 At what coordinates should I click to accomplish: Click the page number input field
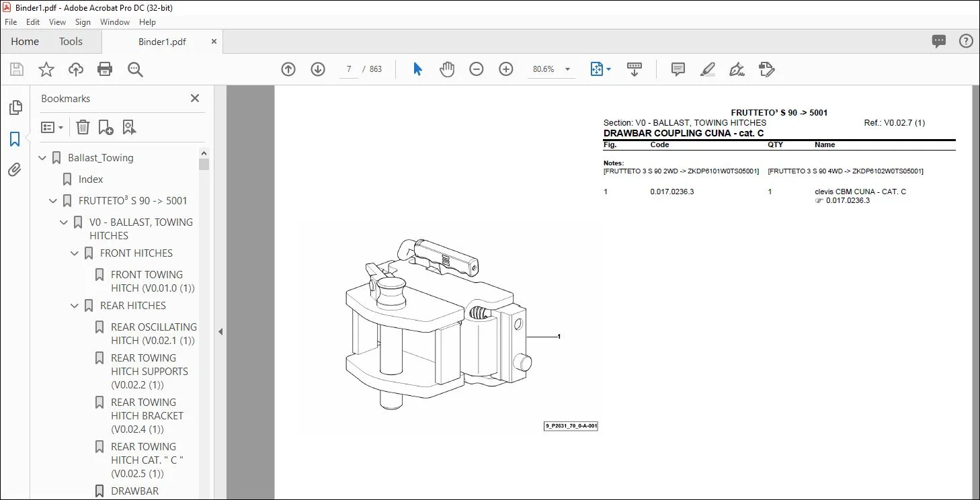coord(349,69)
